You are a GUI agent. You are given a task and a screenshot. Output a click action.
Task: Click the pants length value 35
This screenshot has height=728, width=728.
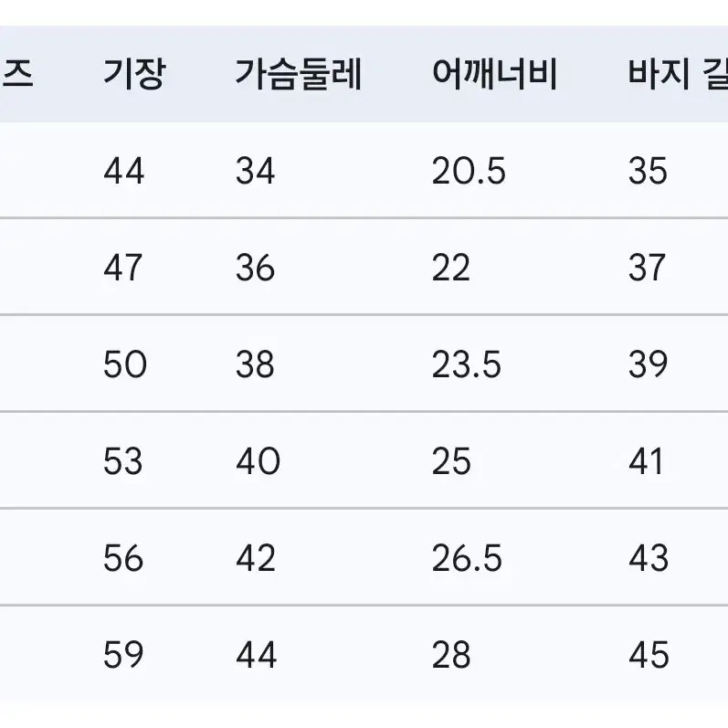pos(649,171)
